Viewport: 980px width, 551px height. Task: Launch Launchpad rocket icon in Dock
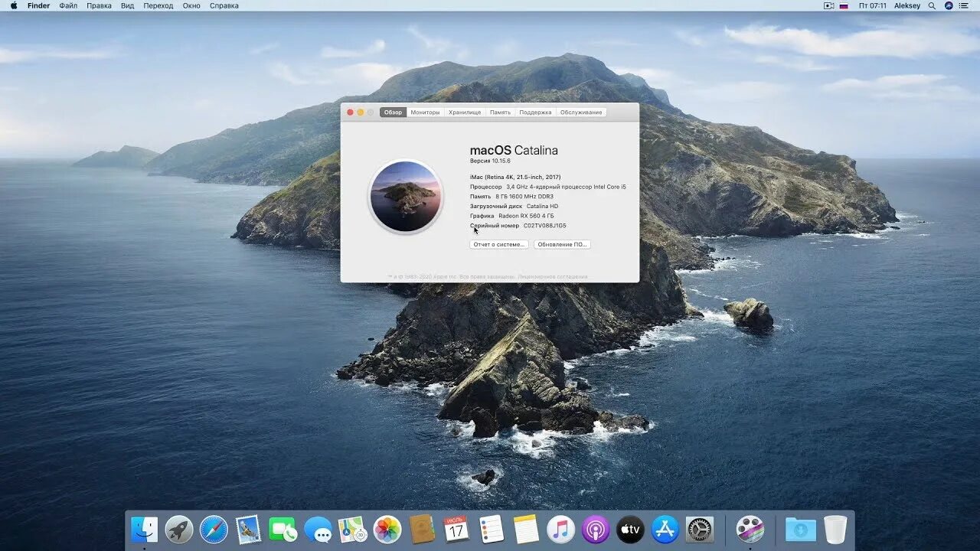pos(179,529)
